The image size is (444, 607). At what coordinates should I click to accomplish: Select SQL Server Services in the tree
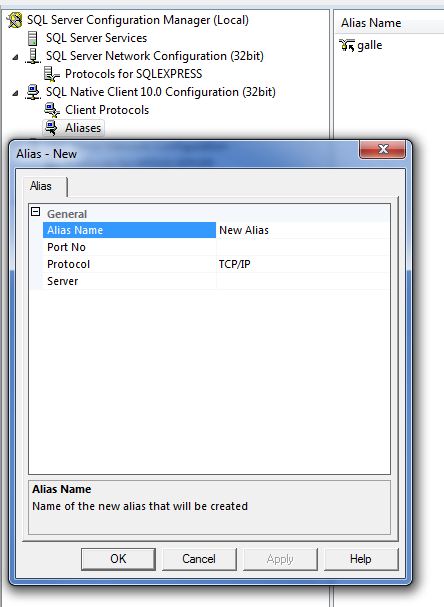coord(96,38)
